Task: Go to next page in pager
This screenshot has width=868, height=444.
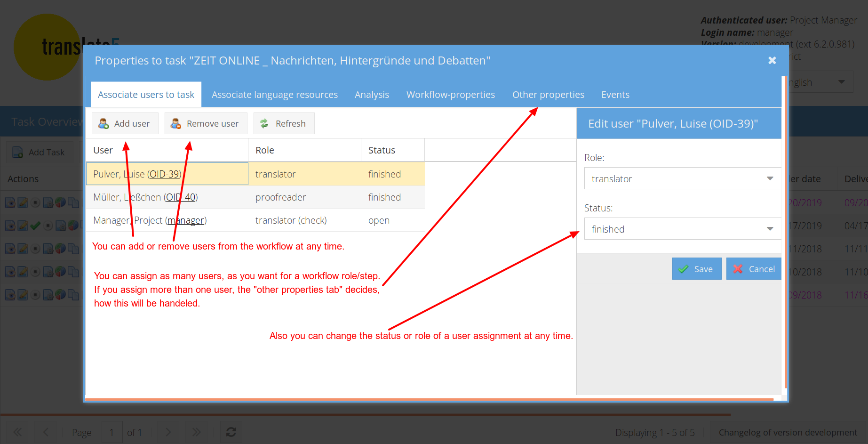Action: [168, 432]
